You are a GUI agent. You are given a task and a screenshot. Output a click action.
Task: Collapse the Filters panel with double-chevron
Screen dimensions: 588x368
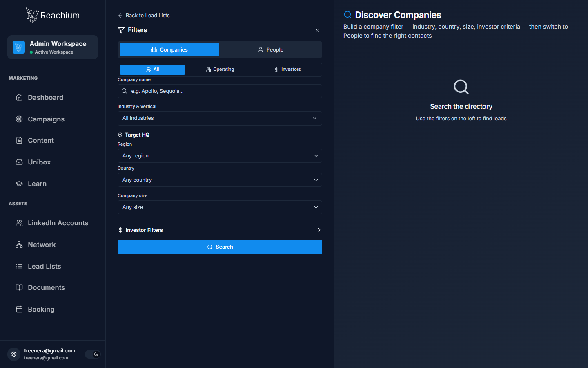tap(317, 30)
